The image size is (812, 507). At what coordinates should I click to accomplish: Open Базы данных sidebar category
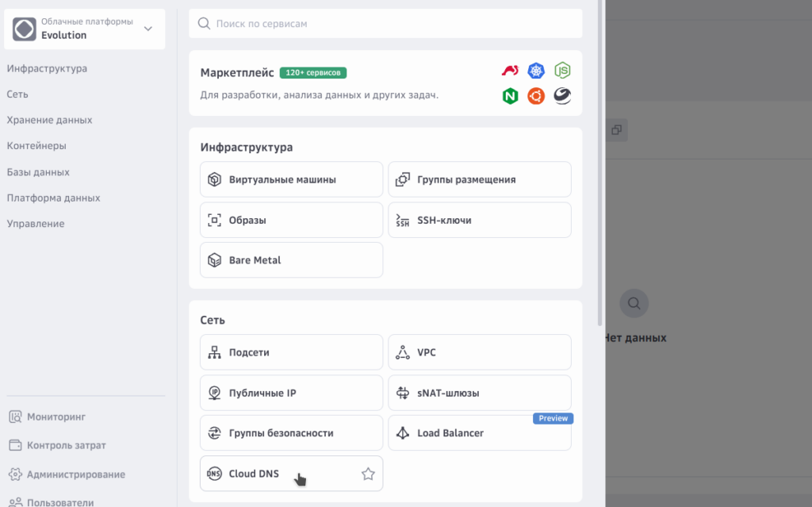pyautogui.click(x=38, y=172)
